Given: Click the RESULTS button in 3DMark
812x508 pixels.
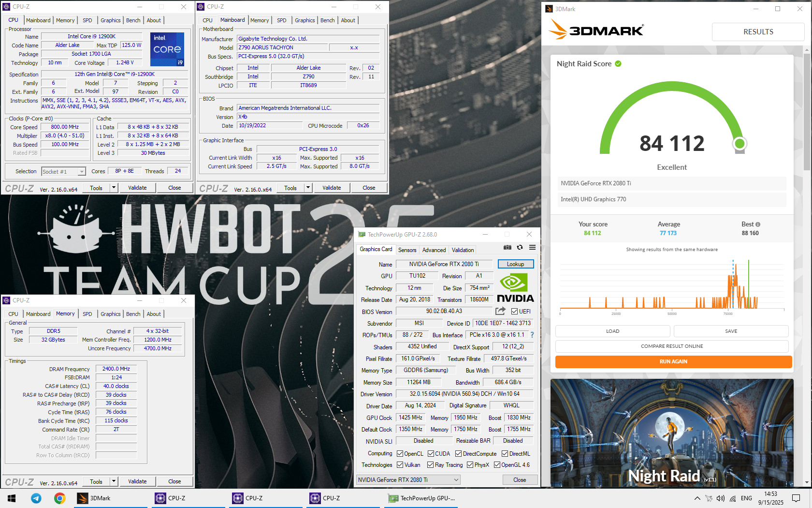Looking at the screenshot, I should 758,32.
